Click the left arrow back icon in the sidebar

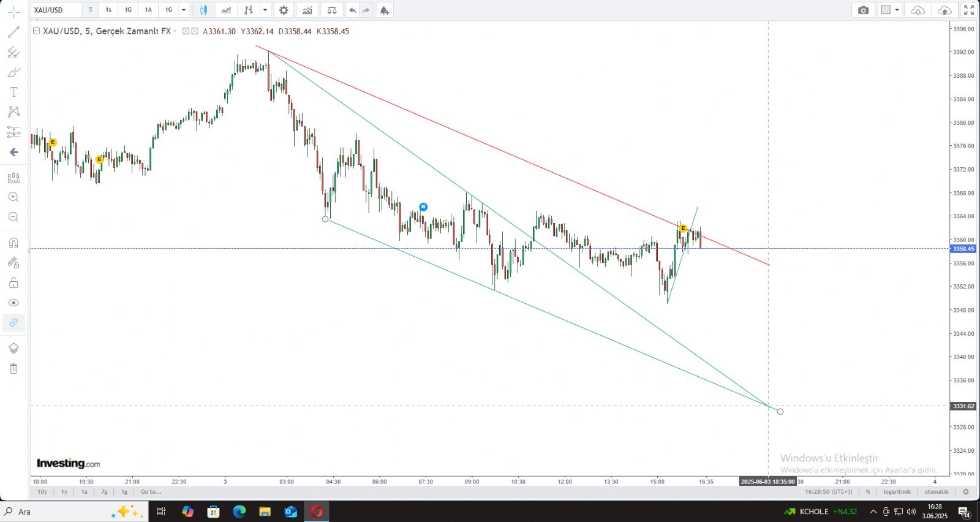point(13,152)
